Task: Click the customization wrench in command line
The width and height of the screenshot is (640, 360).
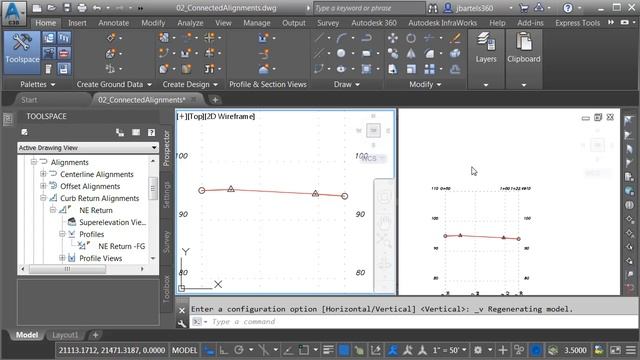Action: click(182, 324)
